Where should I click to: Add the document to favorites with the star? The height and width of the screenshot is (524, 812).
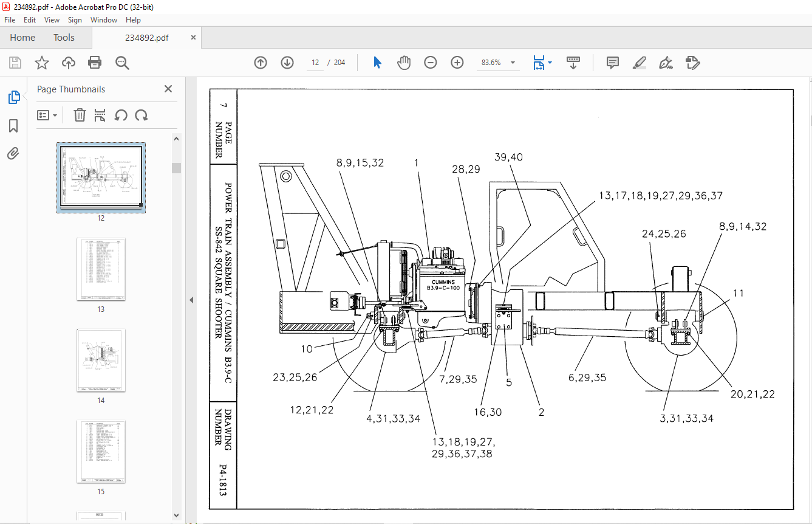pyautogui.click(x=41, y=63)
